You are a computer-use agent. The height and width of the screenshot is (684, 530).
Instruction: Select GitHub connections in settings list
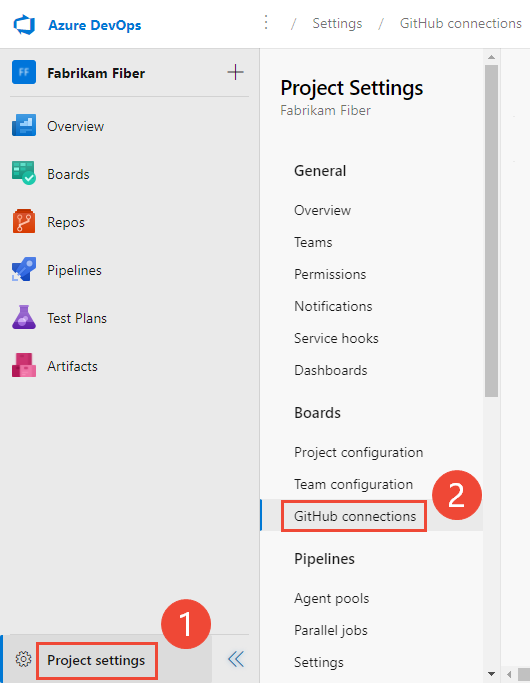pos(355,516)
